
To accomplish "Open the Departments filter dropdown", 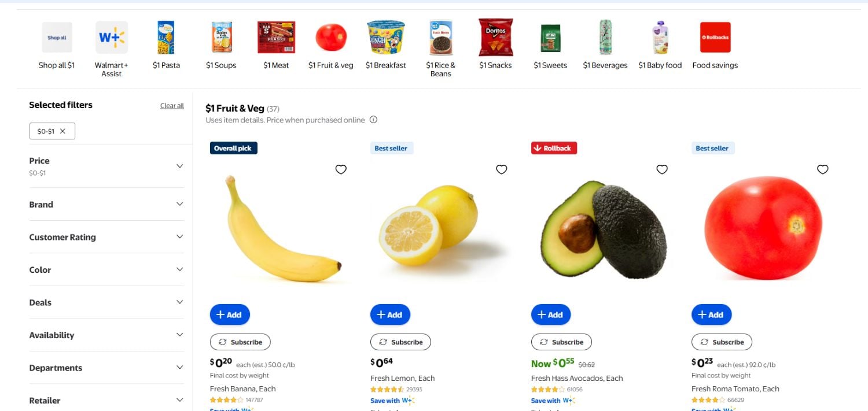I will pos(106,368).
